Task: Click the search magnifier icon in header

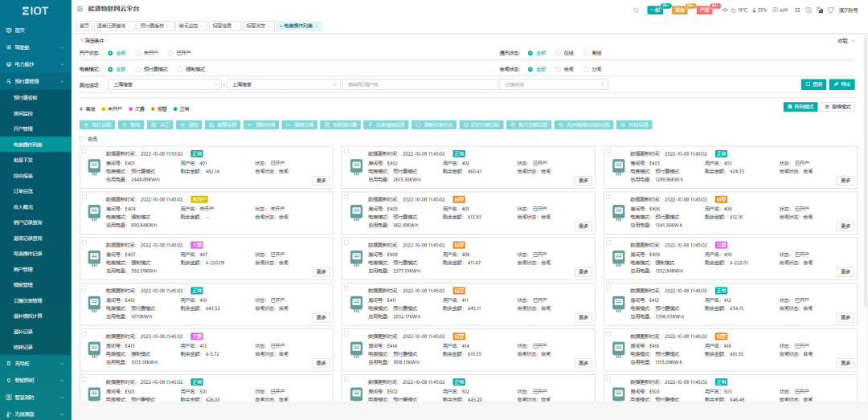Action: click(x=636, y=10)
